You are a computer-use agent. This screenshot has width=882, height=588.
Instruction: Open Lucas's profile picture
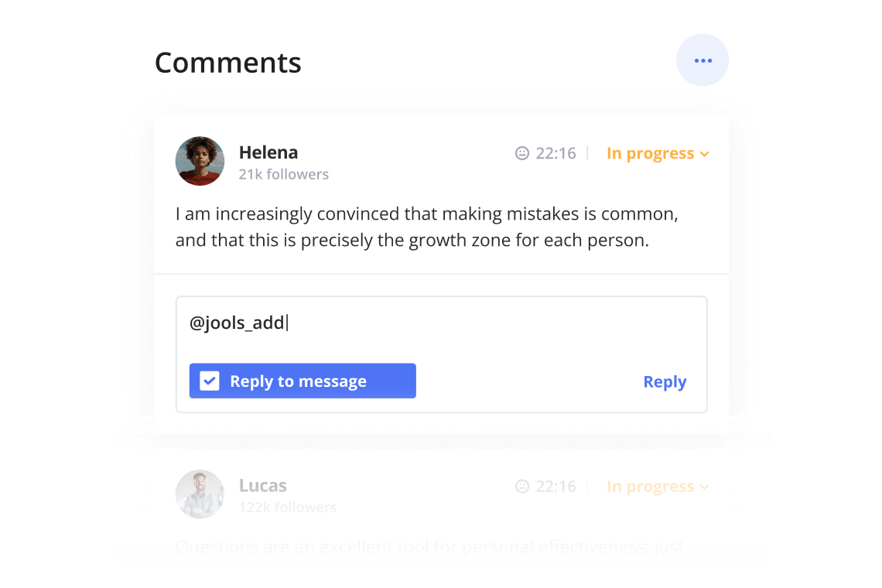click(200, 494)
